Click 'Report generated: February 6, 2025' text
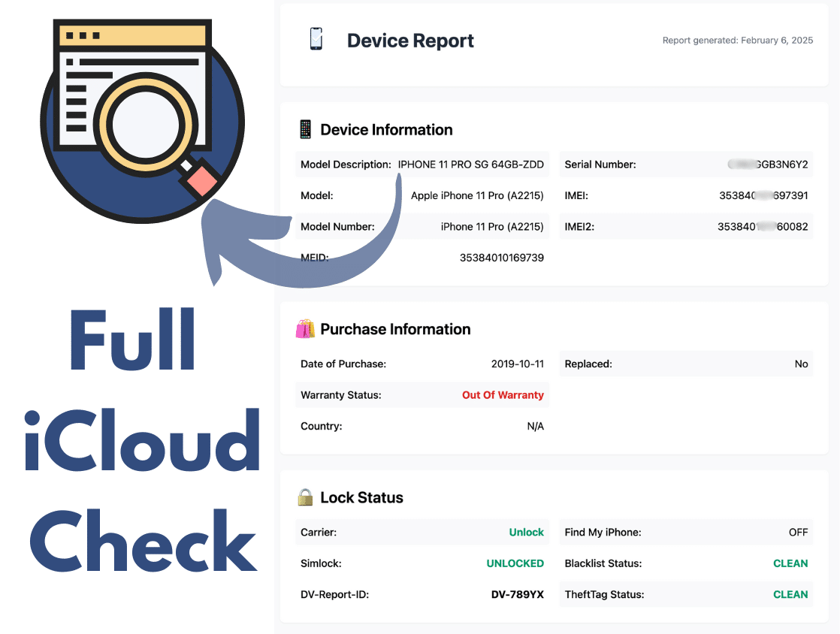The width and height of the screenshot is (840, 634). click(738, 40)
